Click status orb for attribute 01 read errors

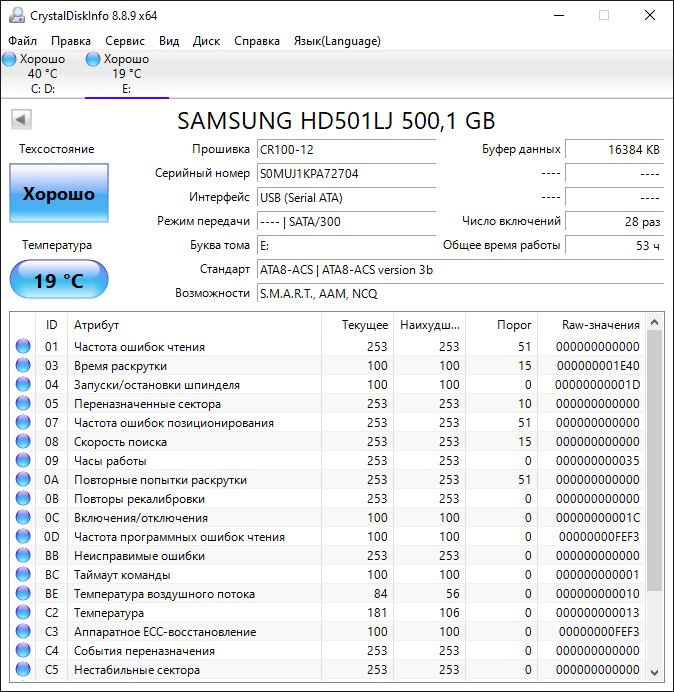coord(22,347)
